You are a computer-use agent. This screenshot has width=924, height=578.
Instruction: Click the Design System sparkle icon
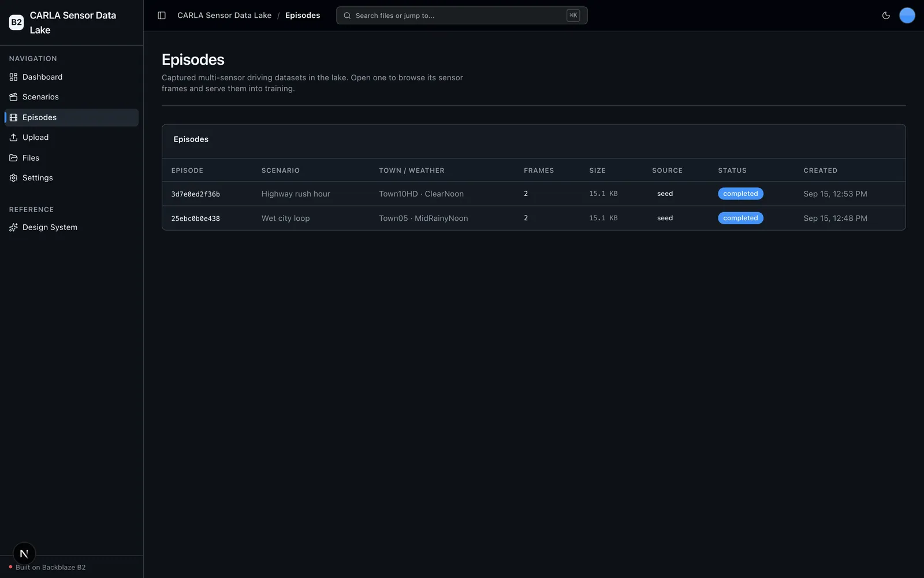(x=13, y=227)
